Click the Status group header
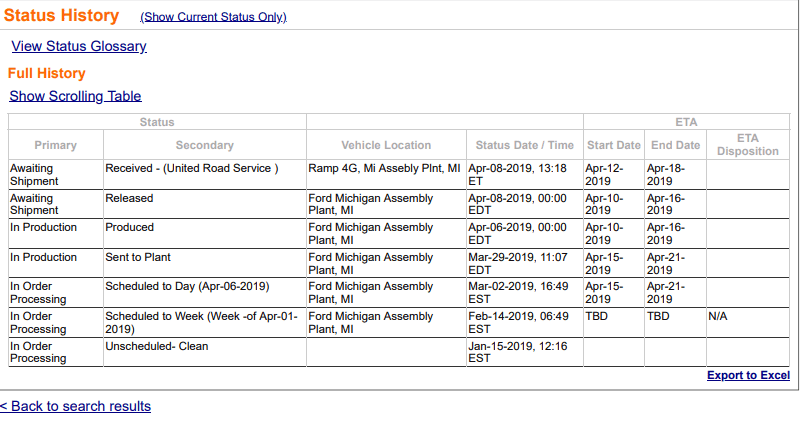802x423 pixels. [157, 122]
